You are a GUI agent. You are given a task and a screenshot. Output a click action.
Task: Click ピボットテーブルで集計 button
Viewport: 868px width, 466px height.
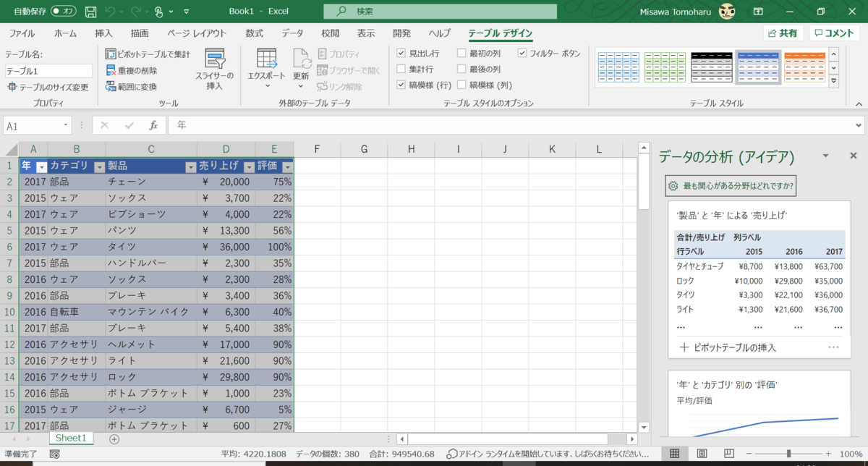tap(148, 54)
